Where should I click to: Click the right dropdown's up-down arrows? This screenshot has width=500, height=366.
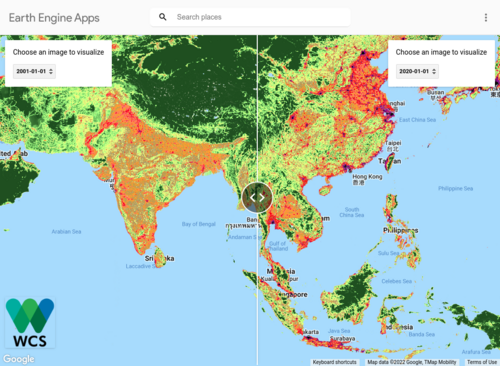pyautogui.click(x=434, y=71)
